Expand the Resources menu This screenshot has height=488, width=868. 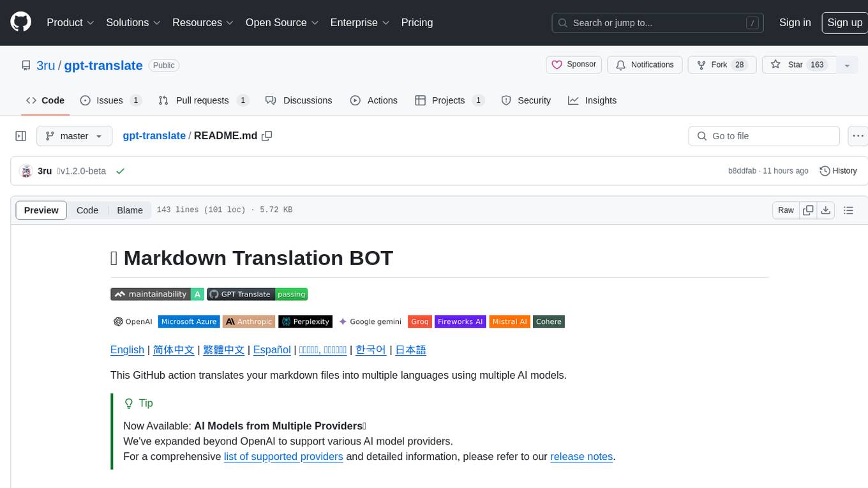(x=203, y=22)
